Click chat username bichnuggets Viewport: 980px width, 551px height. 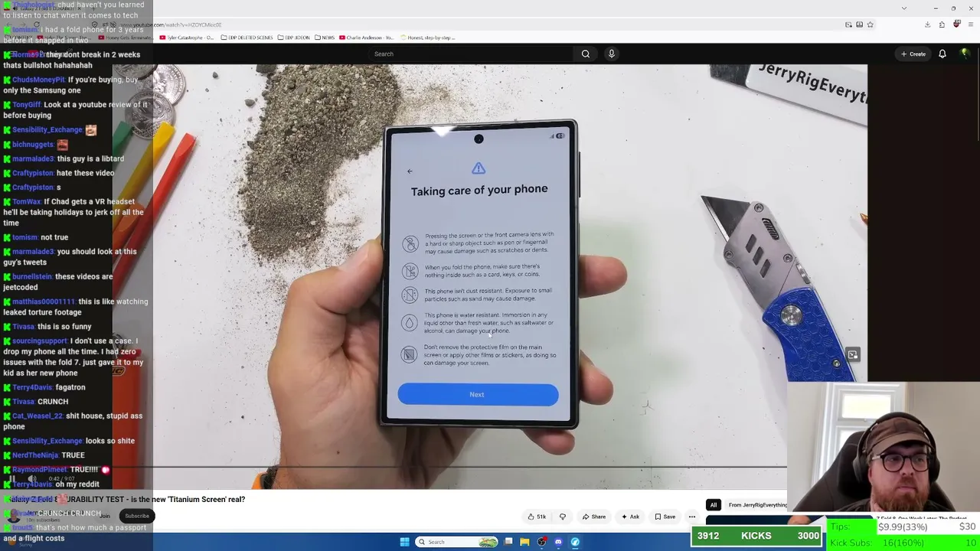[33, 145]
